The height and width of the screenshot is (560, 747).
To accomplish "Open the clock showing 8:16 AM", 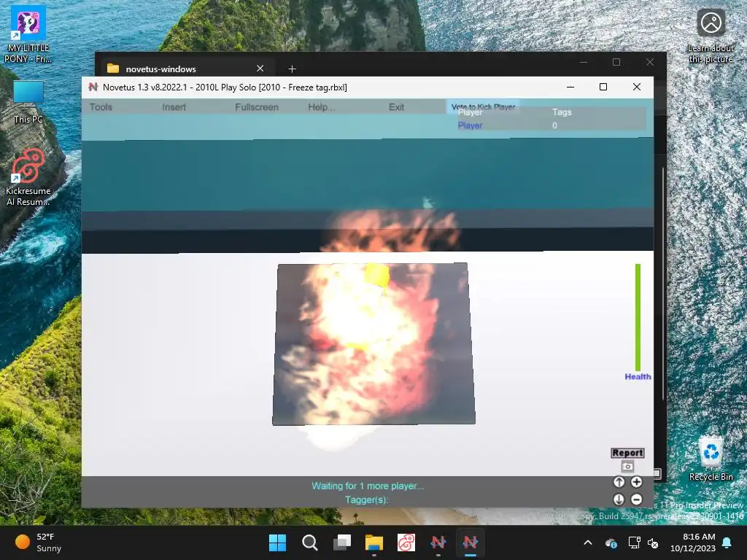I will coord(693,542).
